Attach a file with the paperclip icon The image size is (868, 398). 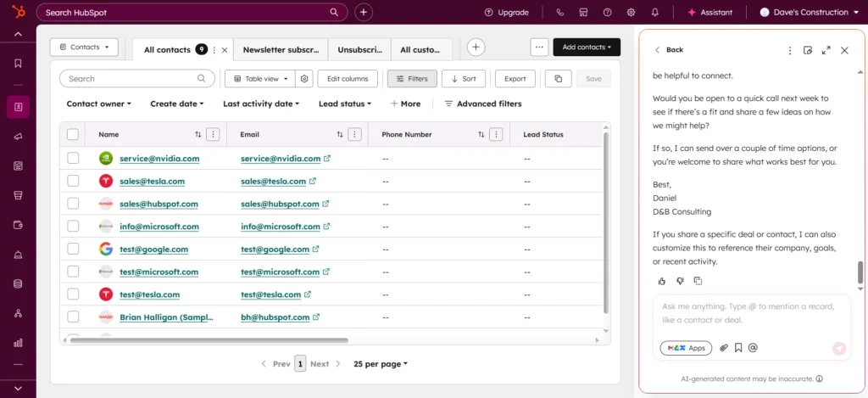[724, 348]
